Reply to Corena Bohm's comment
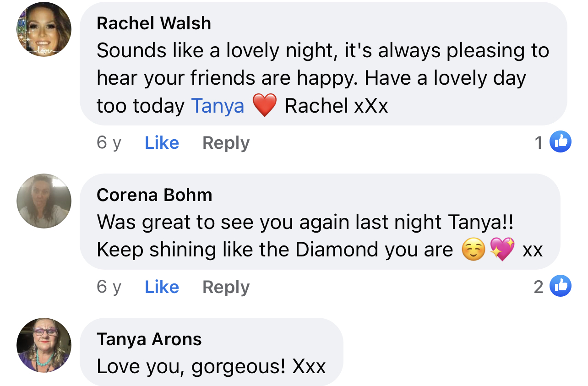Image resolution: width=588 pixels, height=386 pixels. coord(226,288)
